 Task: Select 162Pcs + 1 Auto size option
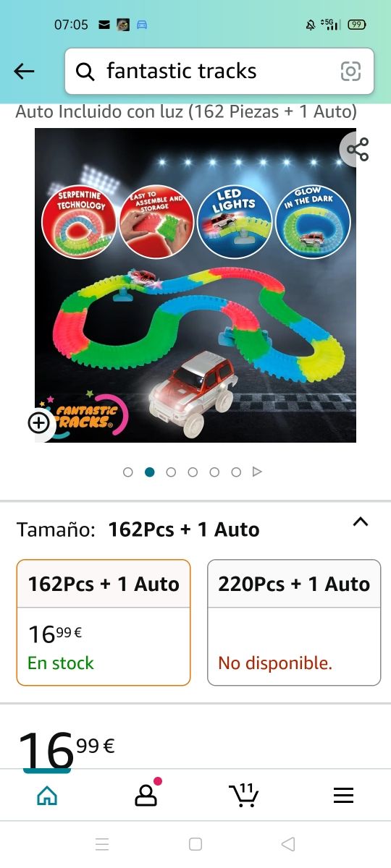coord(104,623)
